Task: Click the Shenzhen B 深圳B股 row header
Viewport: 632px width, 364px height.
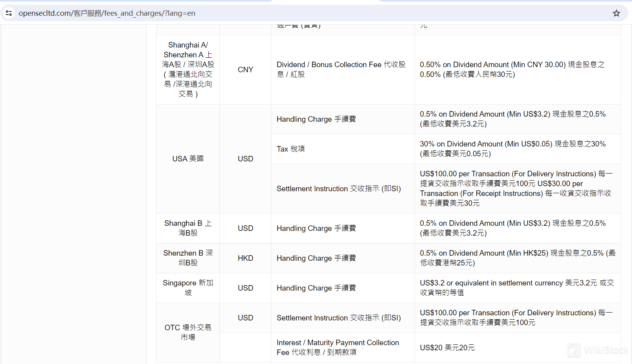Action: point(187,258)
